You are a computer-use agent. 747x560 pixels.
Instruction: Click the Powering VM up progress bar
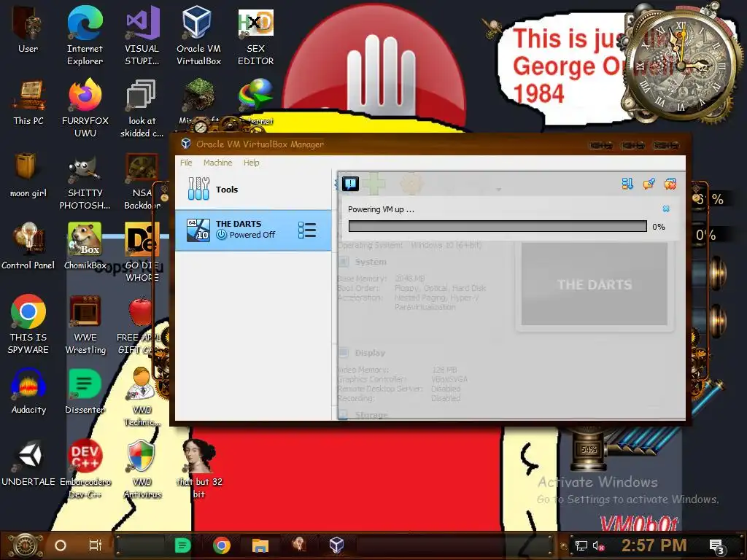498,226
